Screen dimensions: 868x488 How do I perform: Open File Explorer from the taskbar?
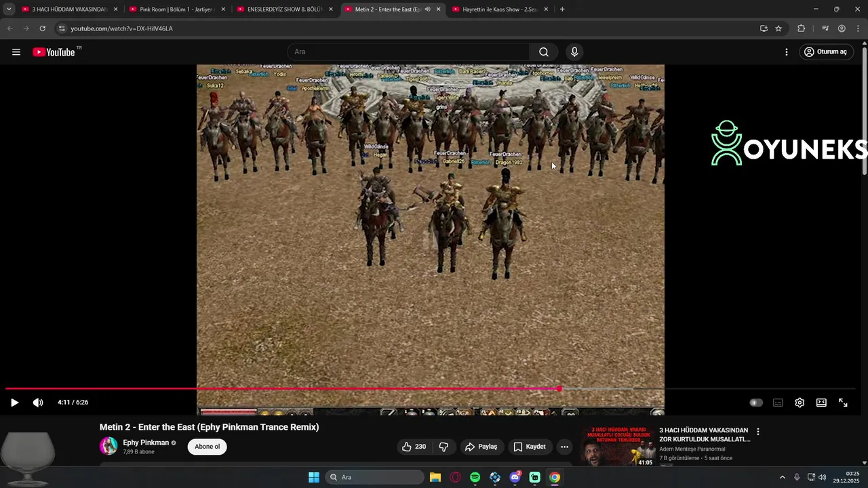435,477
